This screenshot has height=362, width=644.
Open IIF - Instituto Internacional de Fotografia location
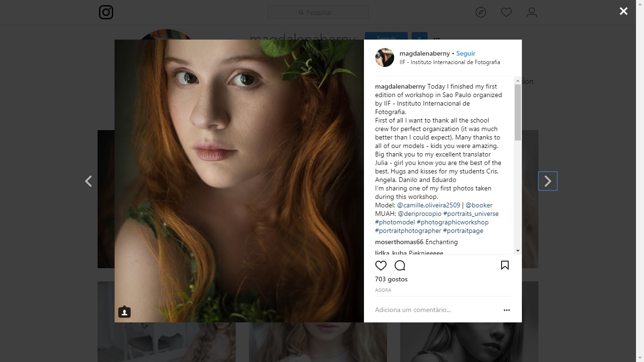[449, 62]
